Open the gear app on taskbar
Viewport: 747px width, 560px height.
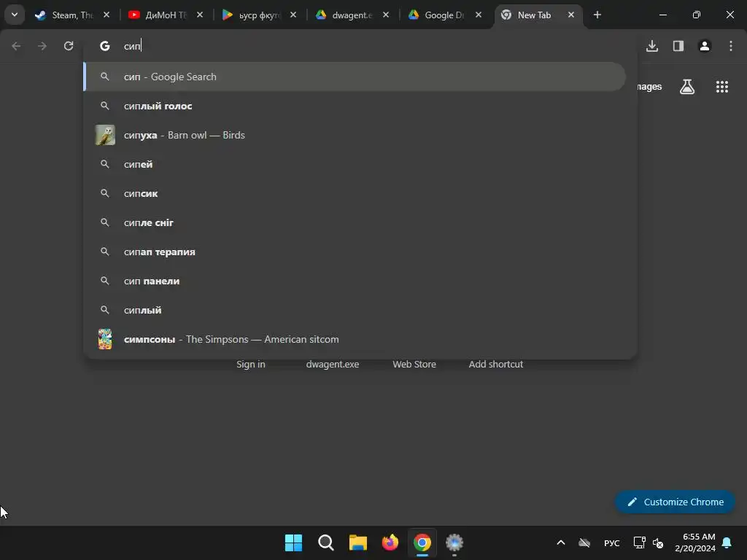click(x=454, y=542)
